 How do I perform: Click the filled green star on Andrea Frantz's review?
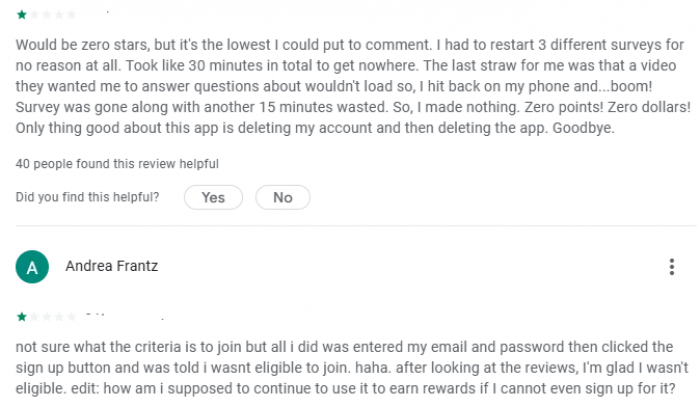pyautogui.click(x=21, y=317)
